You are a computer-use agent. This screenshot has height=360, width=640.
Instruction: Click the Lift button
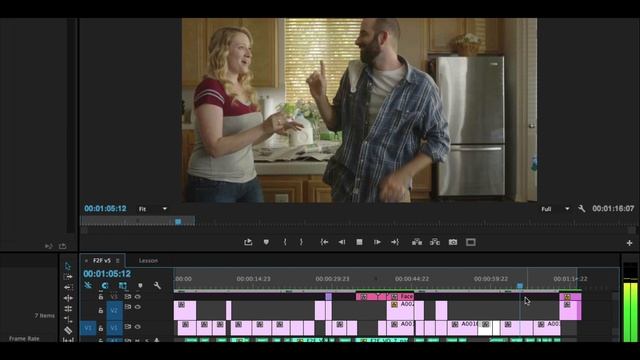417,242
